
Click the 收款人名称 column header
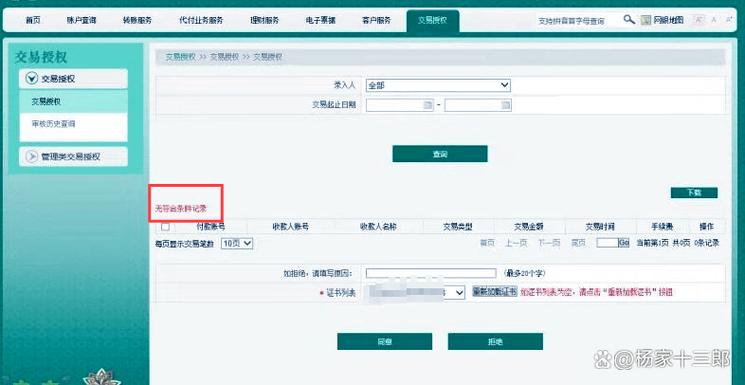[x=378, y=227]
